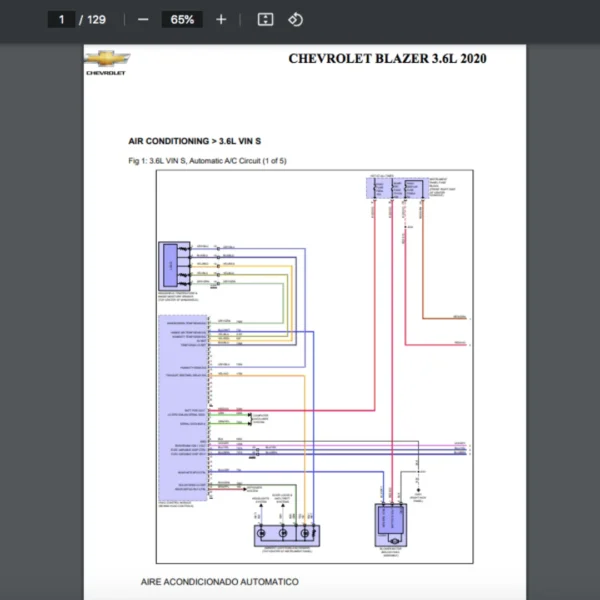
Task: Click the 65% zoom level field
Action: coord(182,19)
